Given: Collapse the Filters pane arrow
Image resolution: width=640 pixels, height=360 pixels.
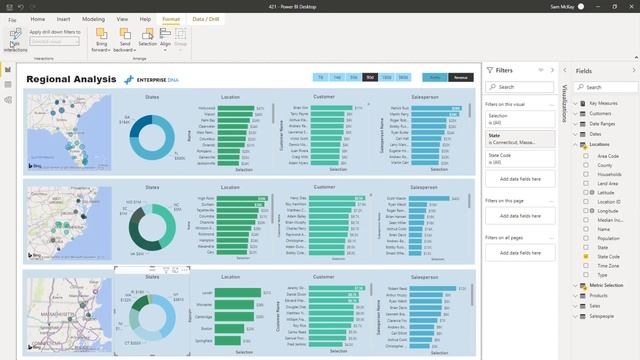Looking at the screenshot, I should (552, 70).
